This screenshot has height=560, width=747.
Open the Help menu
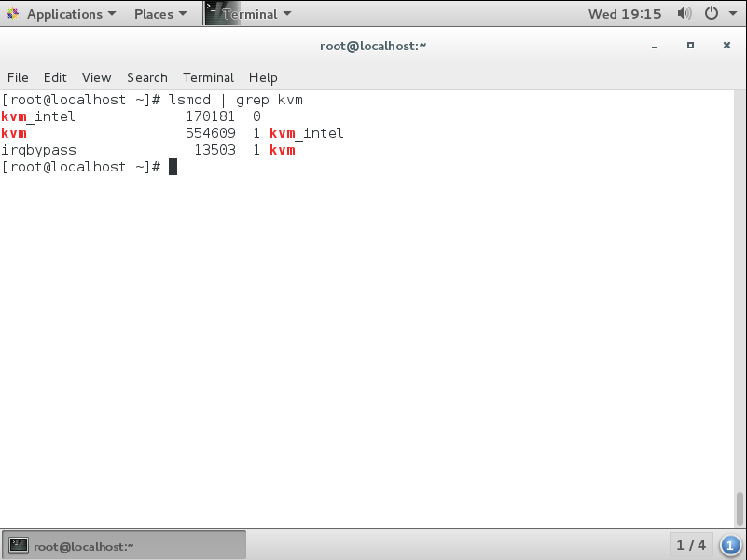click(263, 77)
